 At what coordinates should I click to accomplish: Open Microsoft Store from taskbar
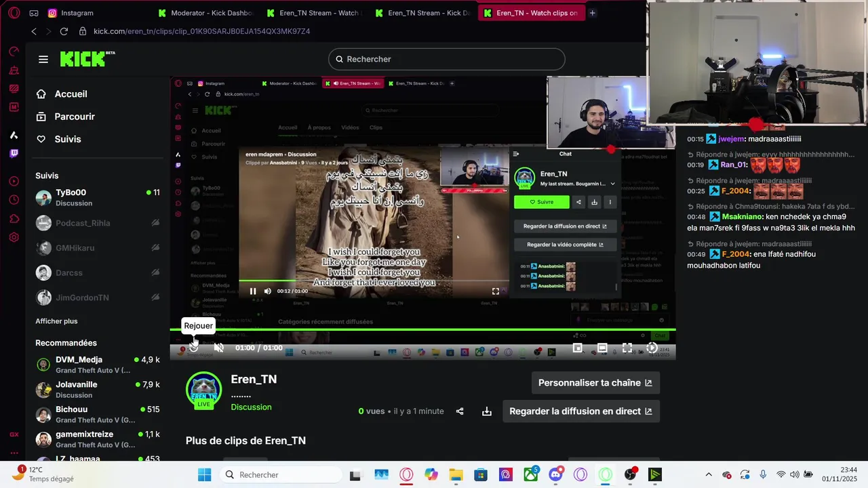click(x=481, y=474)
